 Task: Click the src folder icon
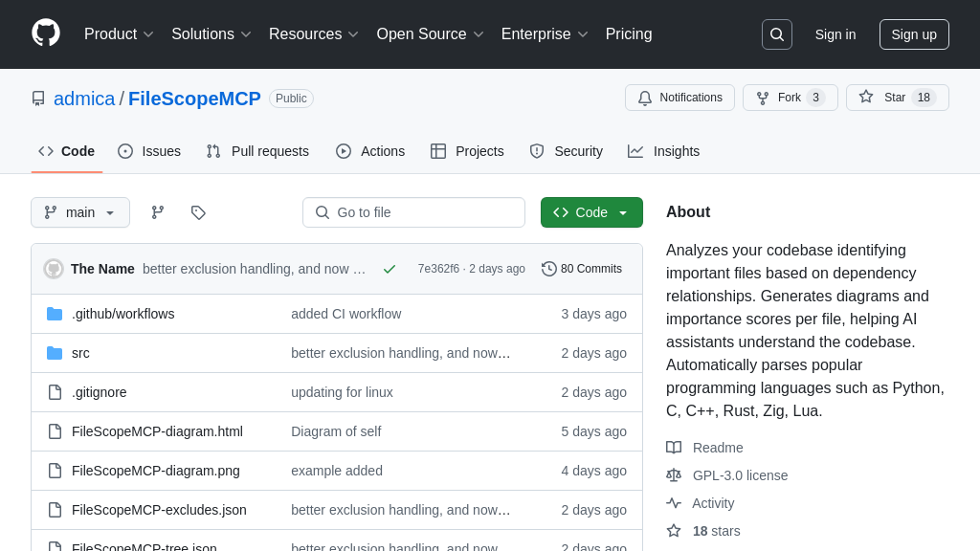(x=55, y=353)
